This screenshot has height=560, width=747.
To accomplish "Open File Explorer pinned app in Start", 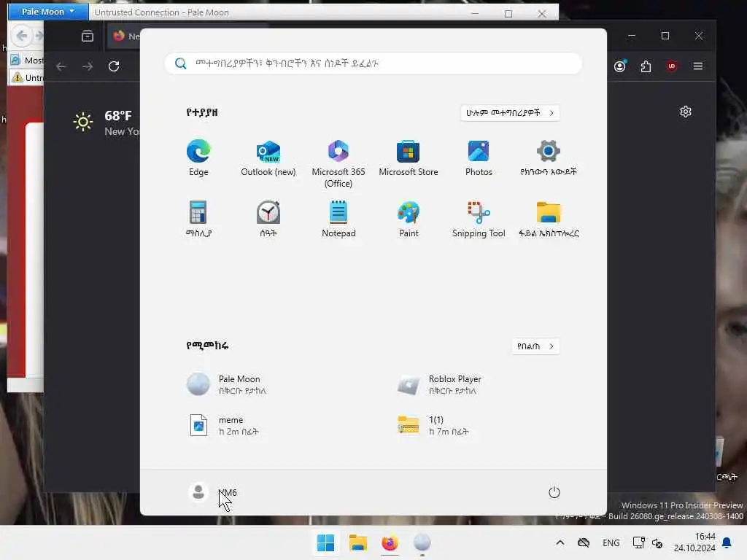I will [x=549, y=219].
